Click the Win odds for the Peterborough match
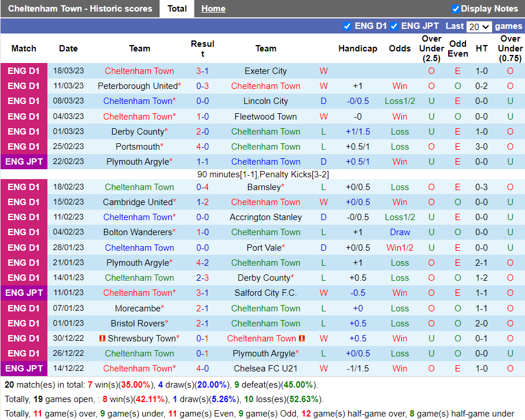The width and height of the screenshot is (525, 420). 400,86
